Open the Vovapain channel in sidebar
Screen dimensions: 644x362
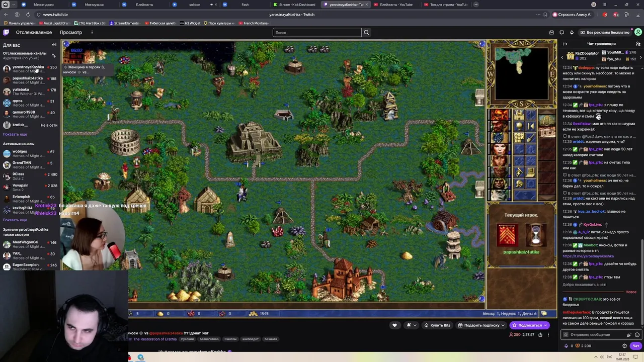point(30,188)
